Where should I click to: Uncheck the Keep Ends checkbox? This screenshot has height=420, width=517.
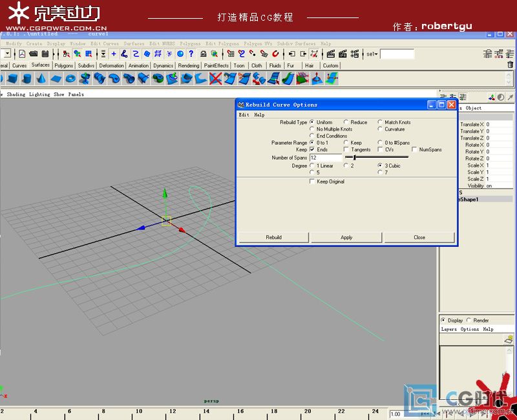pos(312,149)
